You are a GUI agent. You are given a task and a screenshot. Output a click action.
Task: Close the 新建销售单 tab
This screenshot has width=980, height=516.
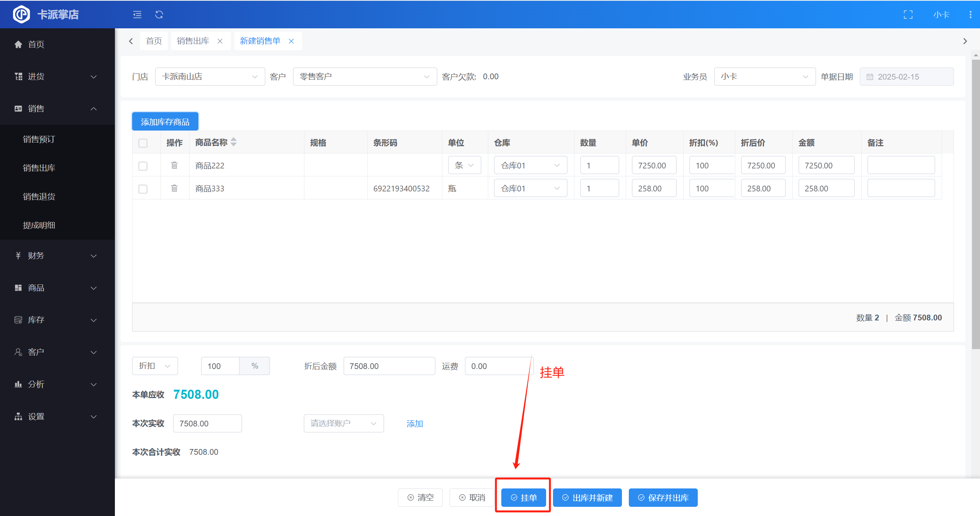(x=291, y=41)
